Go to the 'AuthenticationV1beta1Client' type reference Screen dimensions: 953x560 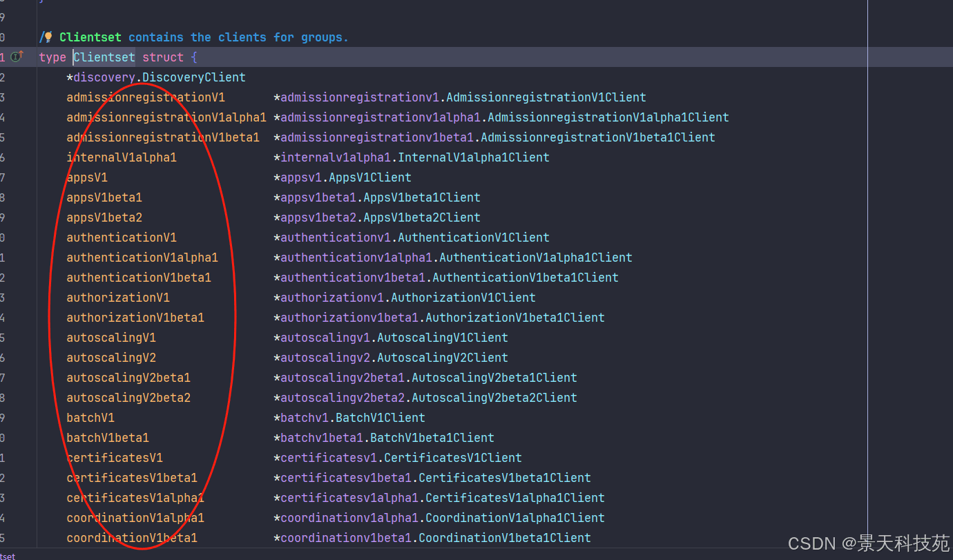point(526,278)
